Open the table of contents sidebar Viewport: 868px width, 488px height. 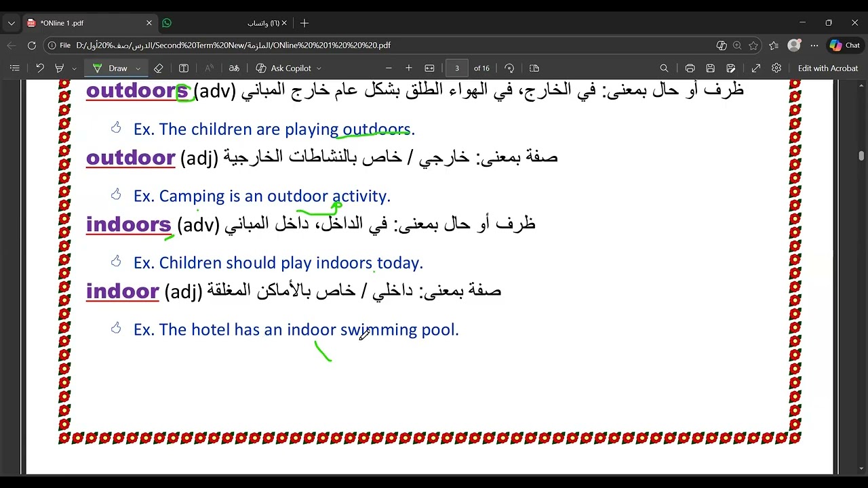14,68
